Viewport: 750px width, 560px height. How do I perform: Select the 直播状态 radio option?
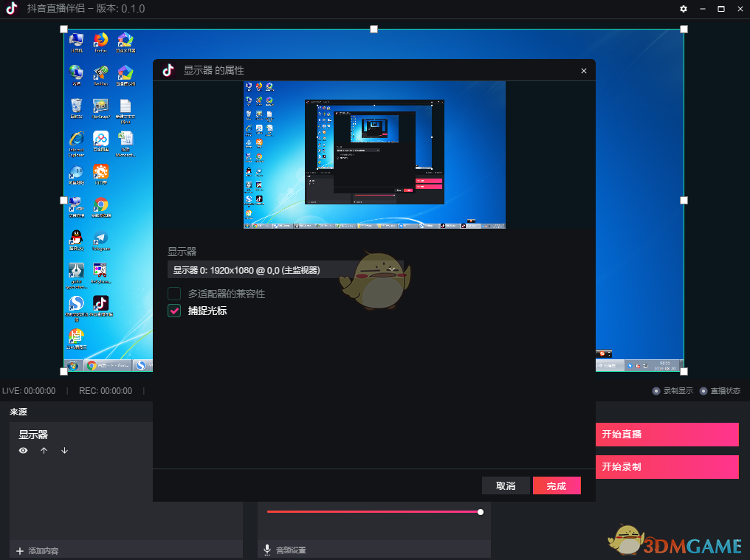(x=703, y=391)
